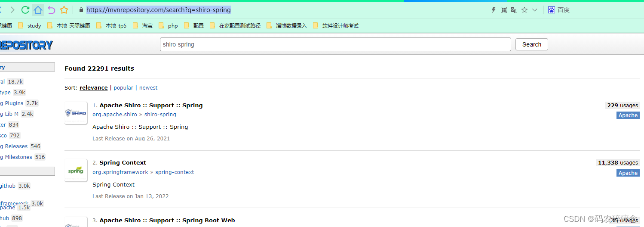The width and height of the screenshot is (644, 227).
Task: Expand the address bar dropdown chevron
Action: (x=535, y=10)
